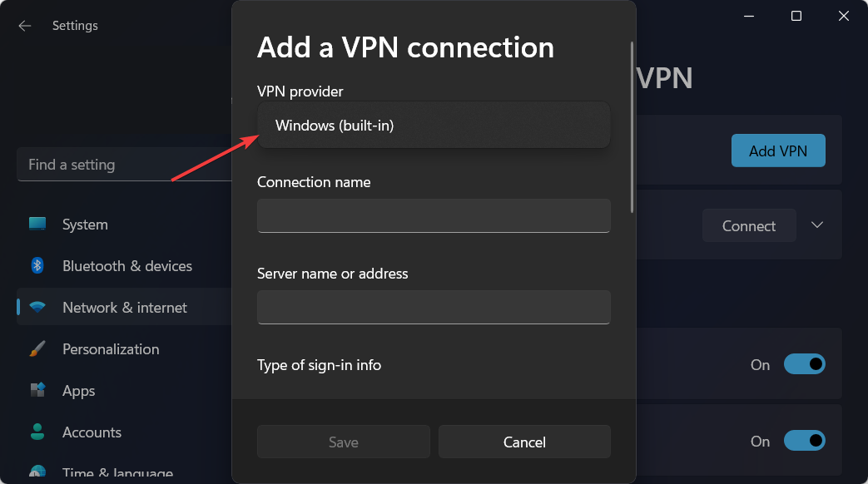
Task: Click the Connect button
Action: coord(749,225)
